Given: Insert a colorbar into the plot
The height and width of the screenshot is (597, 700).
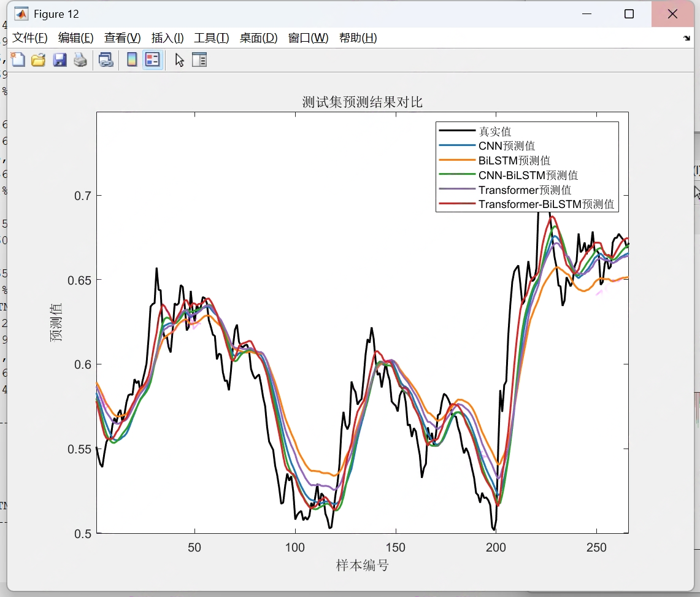Looking at the screenshot, I should 131,60.
